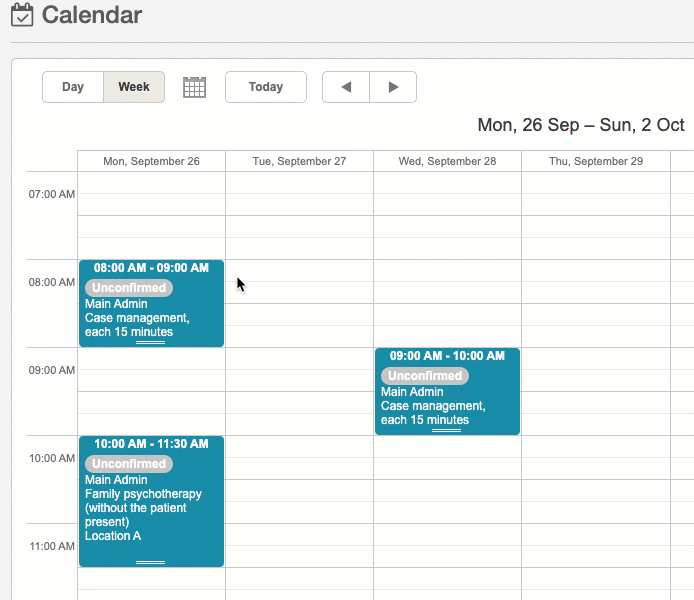The width and height of the screenshot is (694, 600).
Task: Open the date picker calendar icon
Action: [194, 87]
